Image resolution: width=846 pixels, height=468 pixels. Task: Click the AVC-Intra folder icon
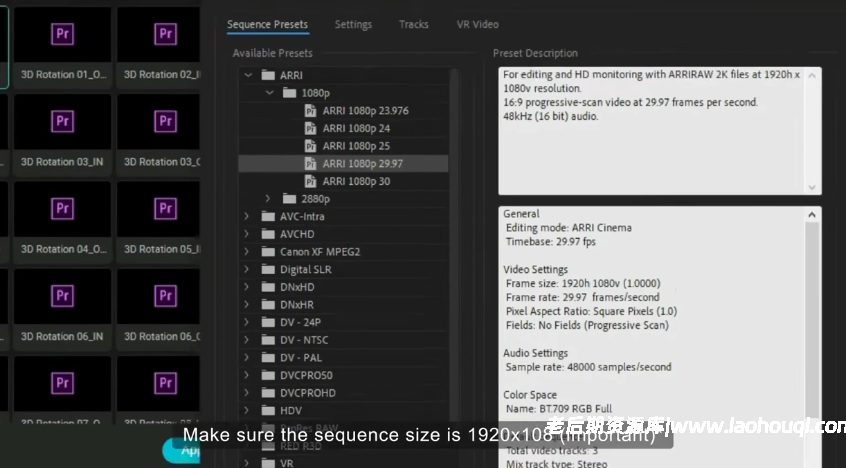click(268, 216)
